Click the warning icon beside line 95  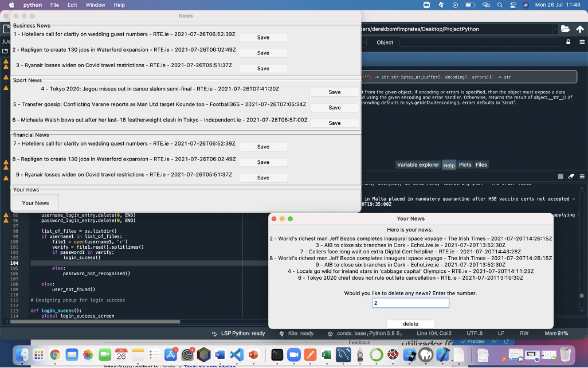point(6,216)
